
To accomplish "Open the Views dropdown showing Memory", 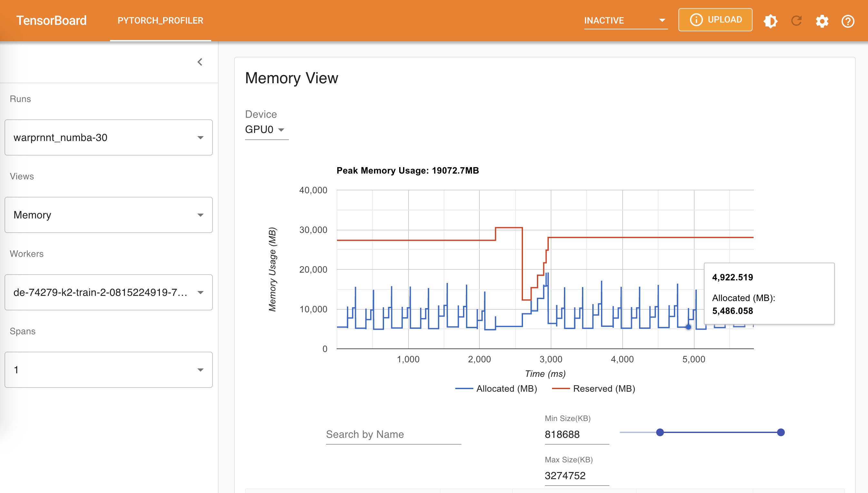I will pos(108,215).
